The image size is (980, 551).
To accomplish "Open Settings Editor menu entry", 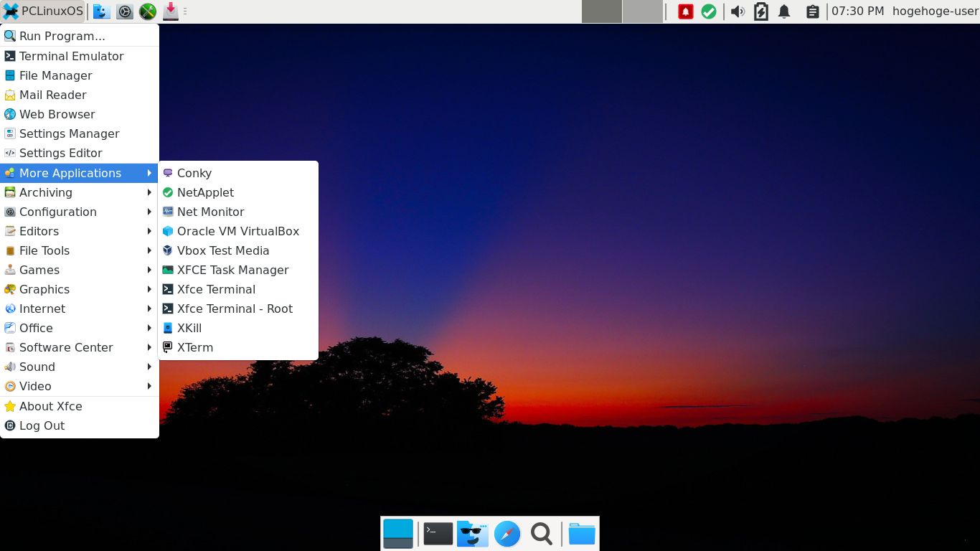I will point(80,153).
